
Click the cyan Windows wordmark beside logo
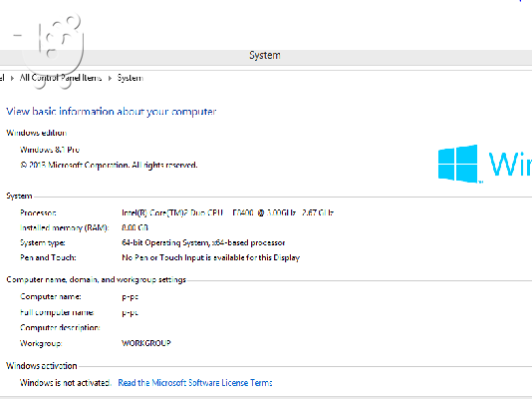point(510,165)
